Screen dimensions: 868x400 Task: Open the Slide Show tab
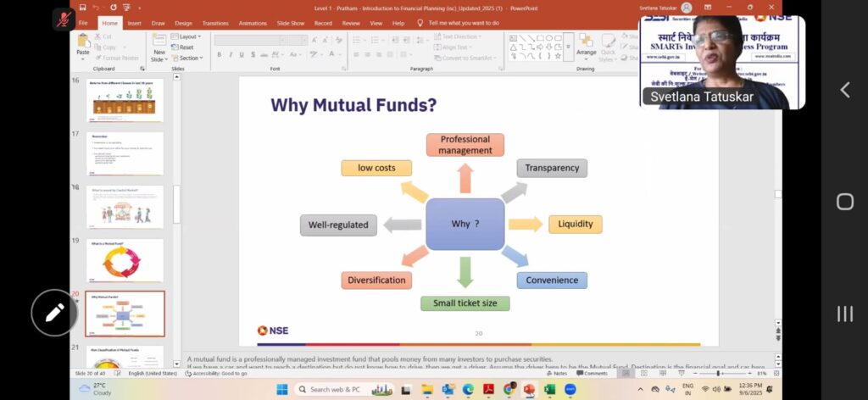click(x=290, y=23)
